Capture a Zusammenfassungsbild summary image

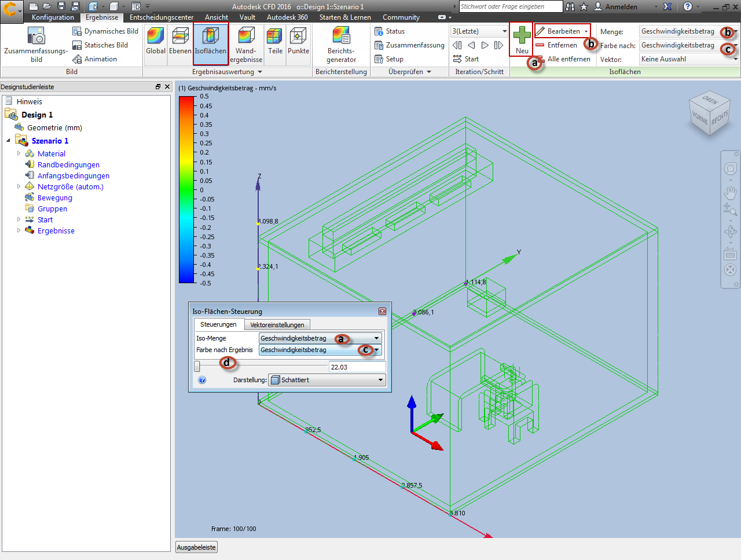(x=36, y=45)
